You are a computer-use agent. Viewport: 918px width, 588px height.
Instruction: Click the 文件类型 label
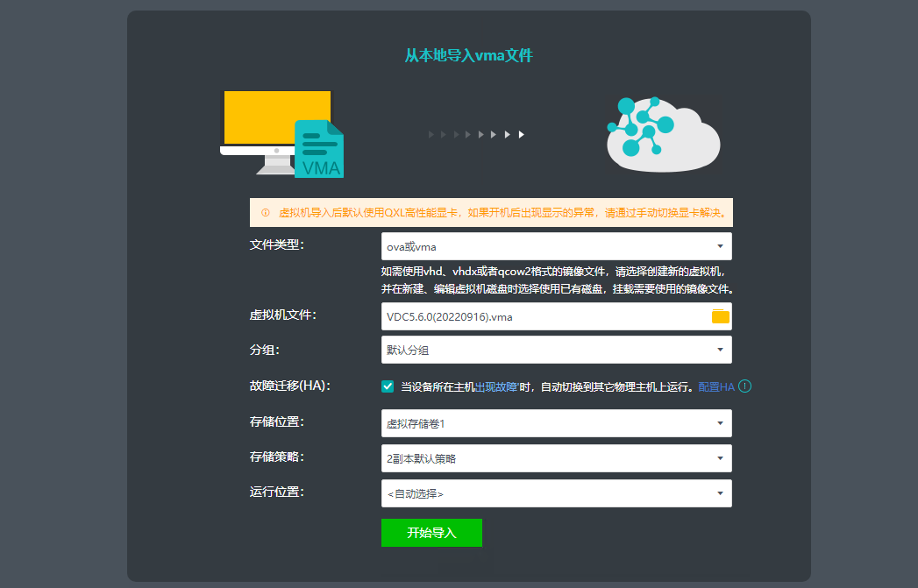coord(277,244)
